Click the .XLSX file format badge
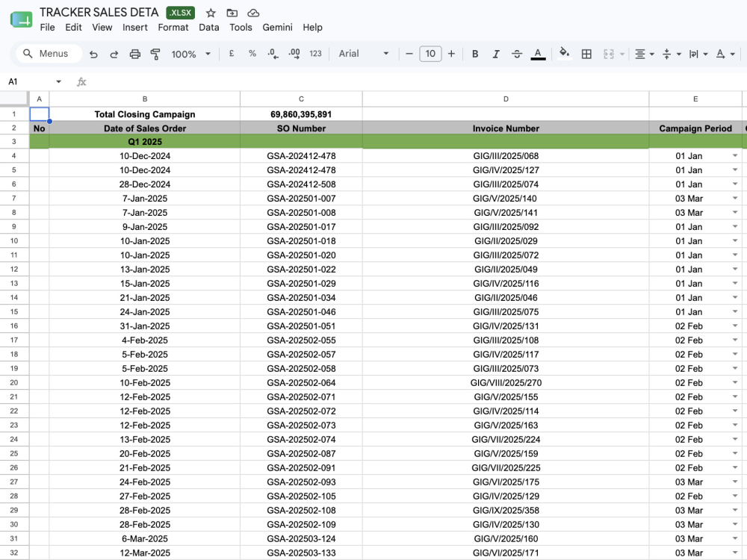 181,13
